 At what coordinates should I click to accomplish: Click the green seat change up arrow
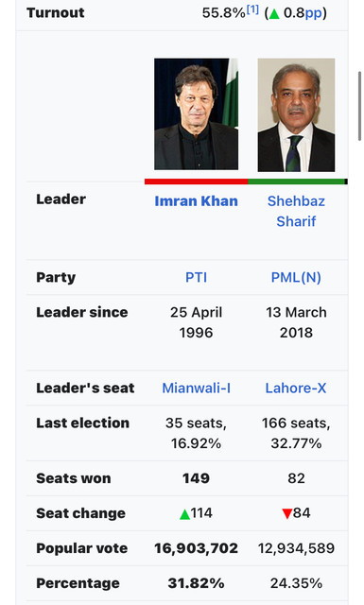[x=185, y=514]
